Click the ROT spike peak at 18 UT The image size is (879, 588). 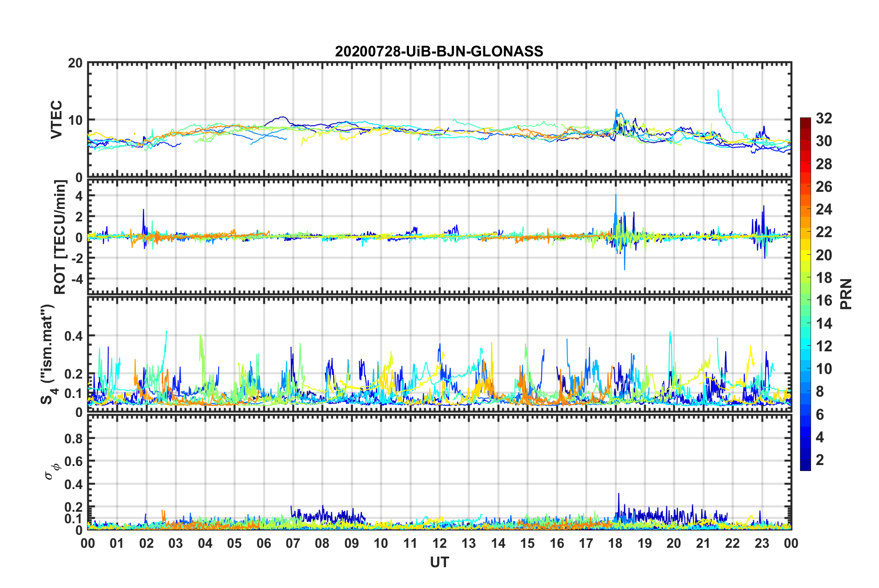click(616, 195)
